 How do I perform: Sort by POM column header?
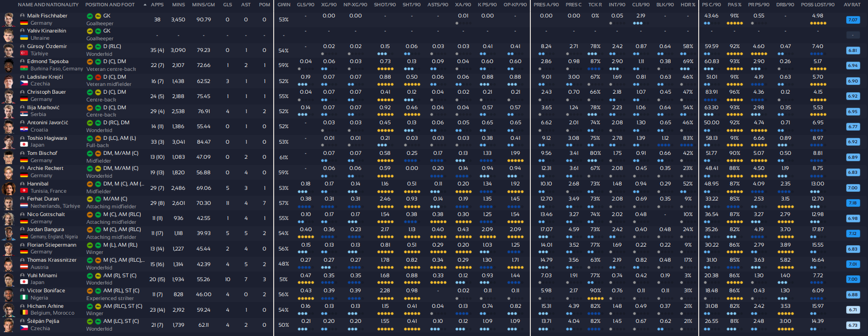(x=264, y=5)
